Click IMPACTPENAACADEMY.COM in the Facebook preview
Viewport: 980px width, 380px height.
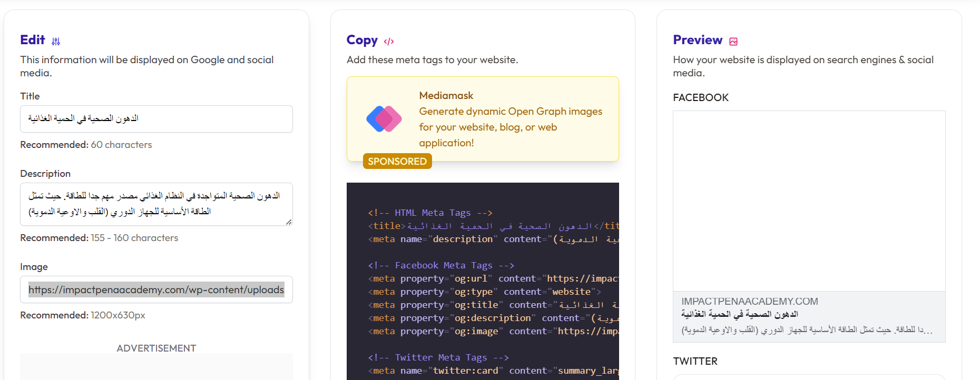749,301
